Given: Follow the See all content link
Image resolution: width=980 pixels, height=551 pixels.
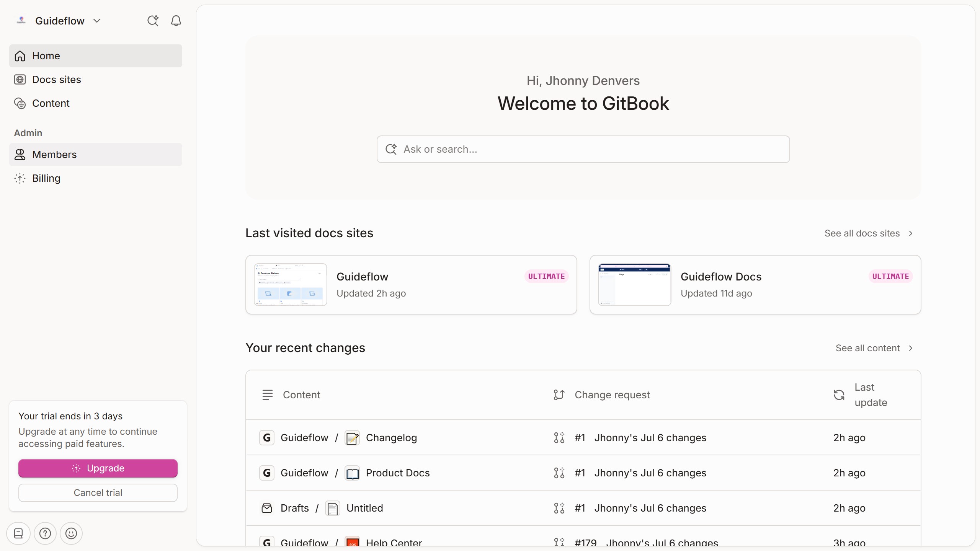Looking at the screenshot, I should point(867,348).
